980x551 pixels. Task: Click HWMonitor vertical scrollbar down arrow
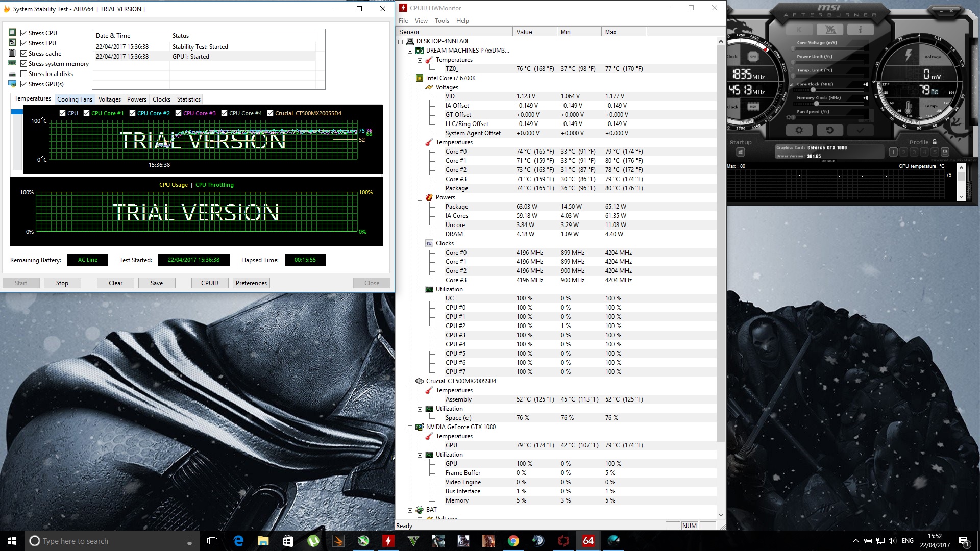721,515
